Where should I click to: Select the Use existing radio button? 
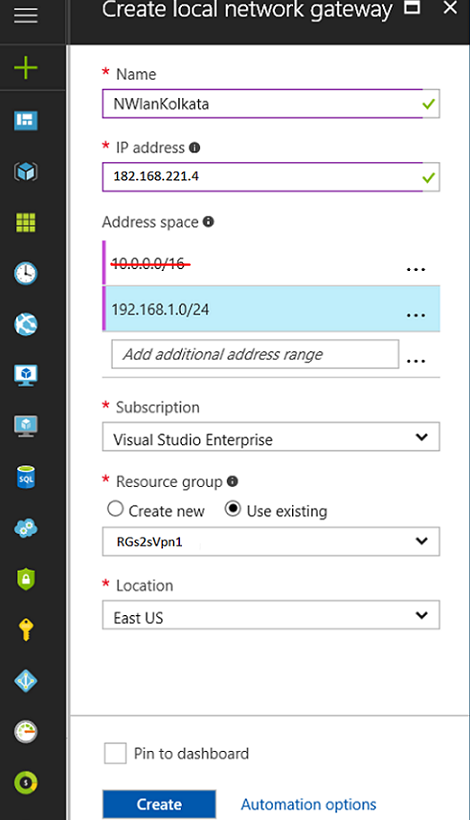click(233, 509)
